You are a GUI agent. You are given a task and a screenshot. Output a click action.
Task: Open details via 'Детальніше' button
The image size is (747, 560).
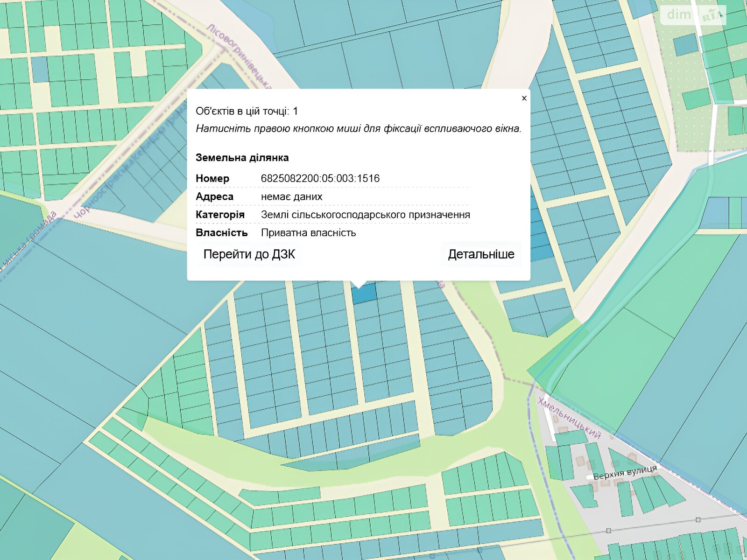coord(481,254)
